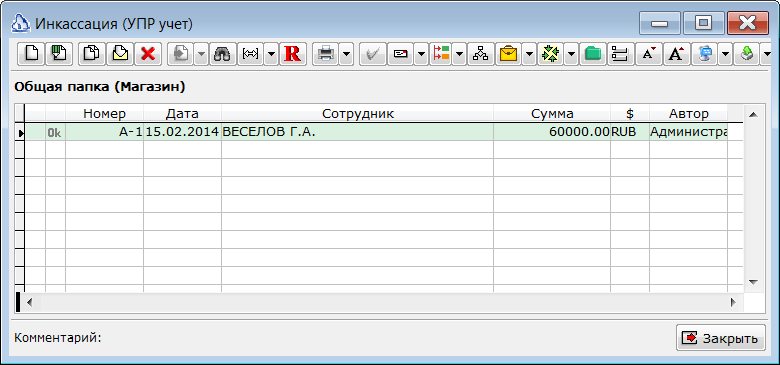Expand dropdown next to tree list icon
Screen dimensions: 780x365
point(459,54)
